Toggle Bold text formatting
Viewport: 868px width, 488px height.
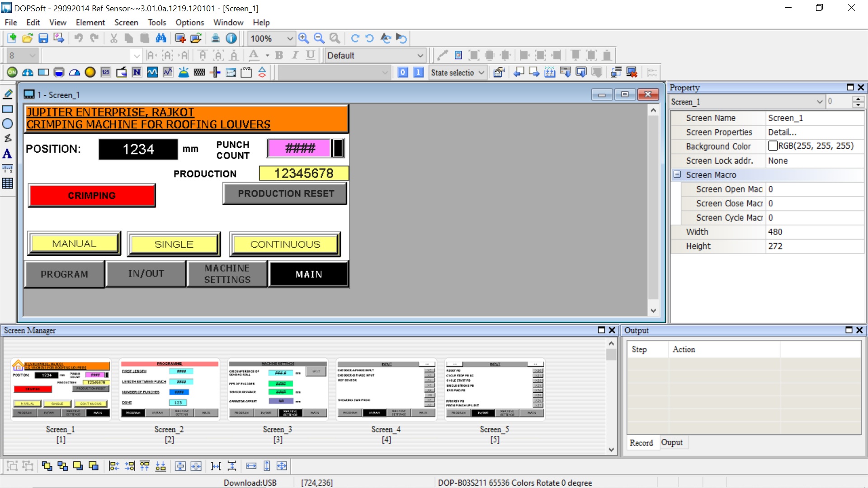(279, 56)
